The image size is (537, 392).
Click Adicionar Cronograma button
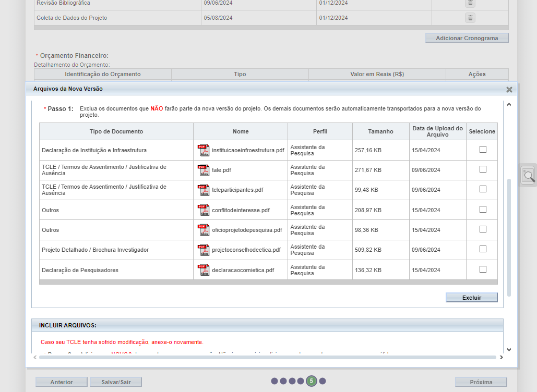[467, 38]
